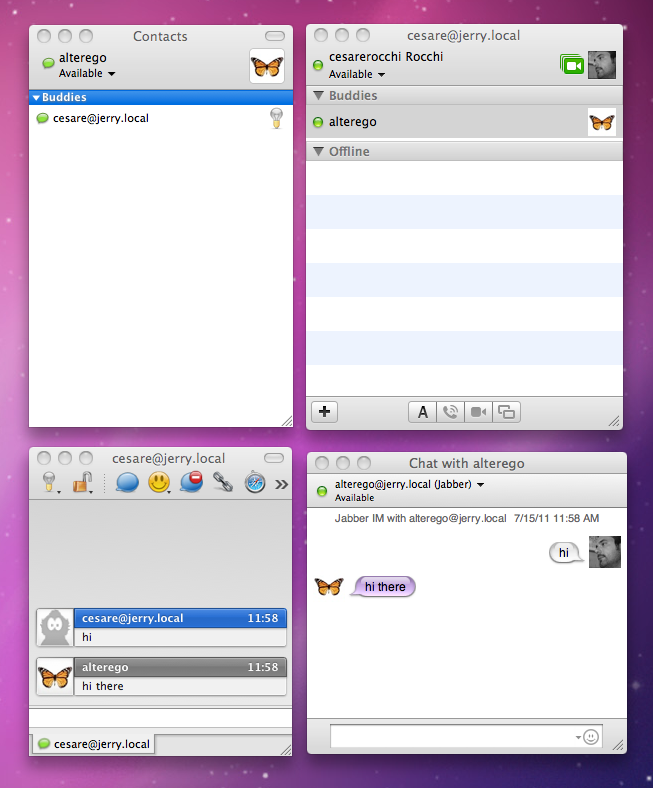
Task: Click the chain link icon in chat toolbar
Action: [x=223, y=482]
